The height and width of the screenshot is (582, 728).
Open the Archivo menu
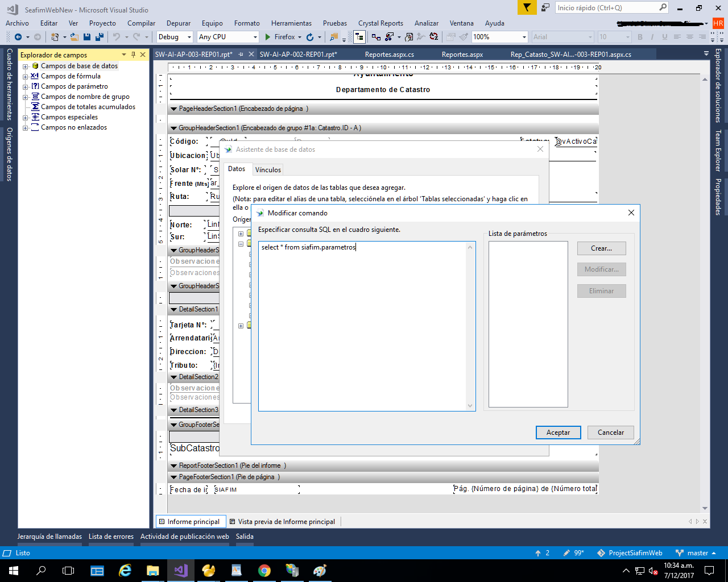pyautogui.click(x=17, y=23)
